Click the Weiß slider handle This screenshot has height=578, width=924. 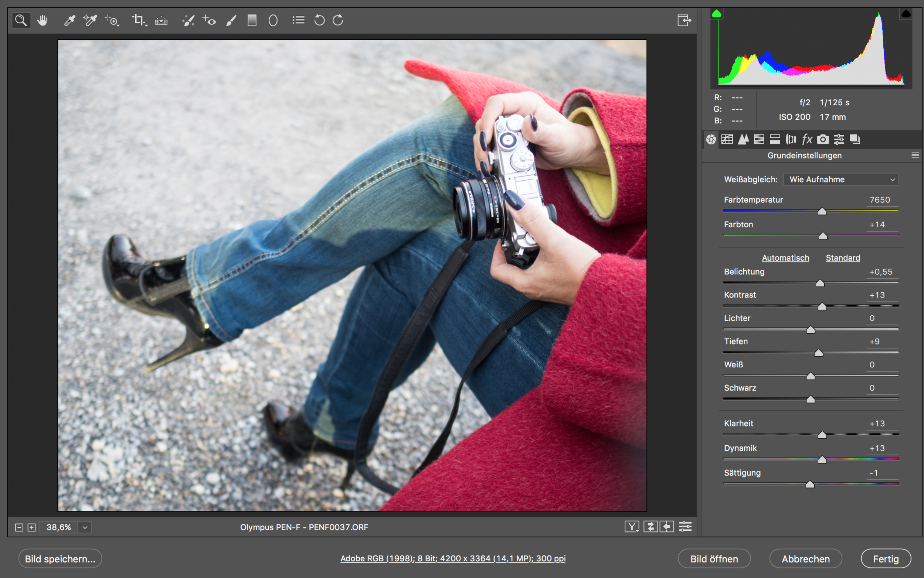(x=810, y=377)
